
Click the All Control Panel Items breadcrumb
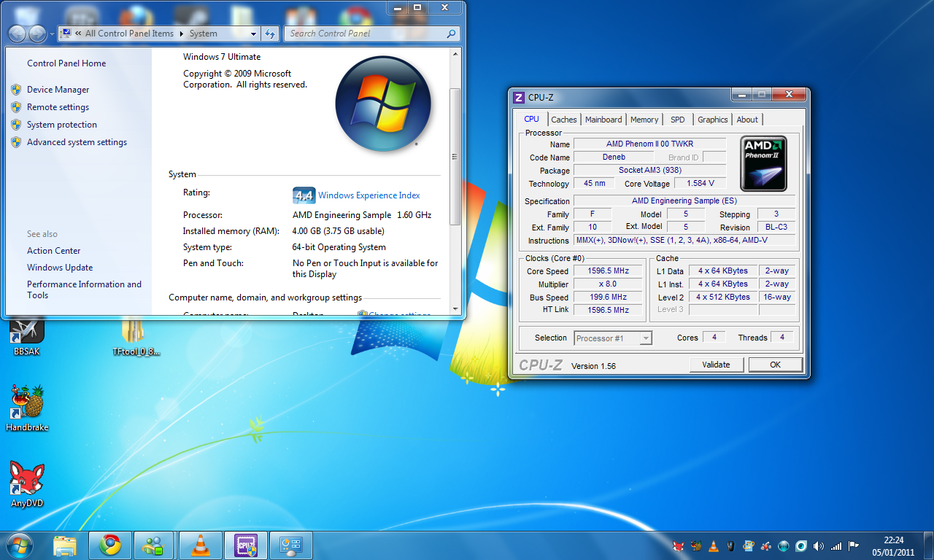(x=129, y=34)
